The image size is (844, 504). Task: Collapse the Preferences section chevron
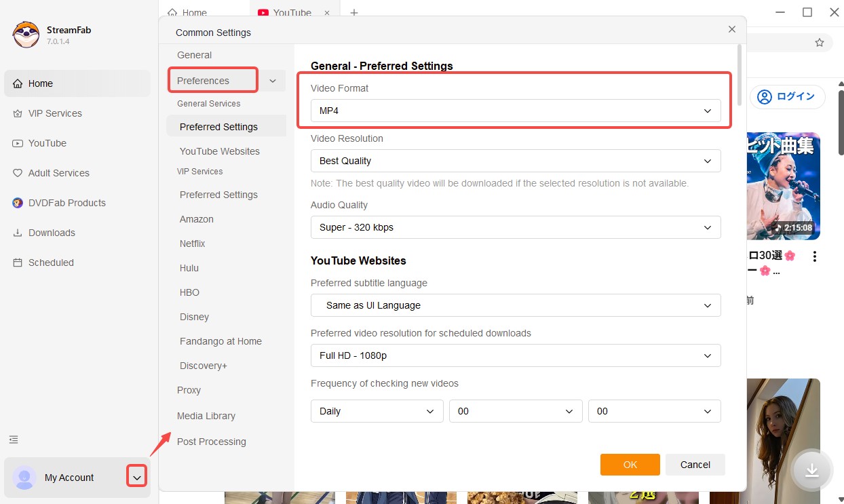click(x=273, y=81)
